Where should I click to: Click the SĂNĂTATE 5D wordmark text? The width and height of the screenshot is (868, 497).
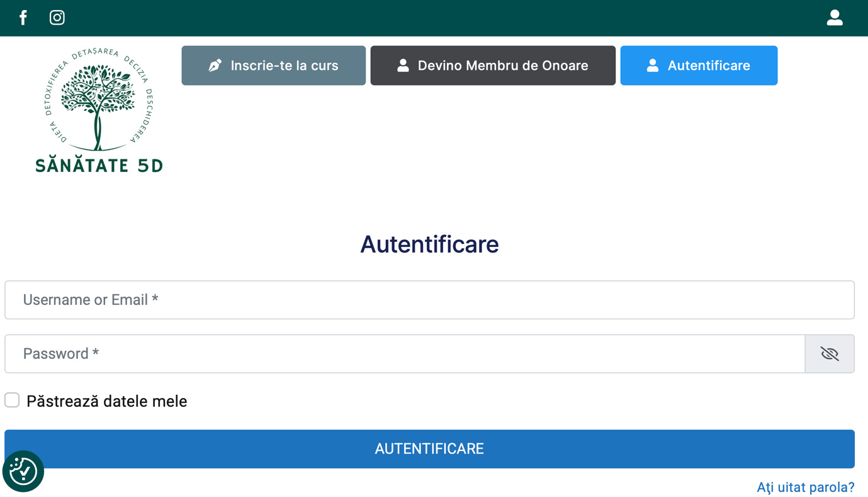click(x=99, y=166)
